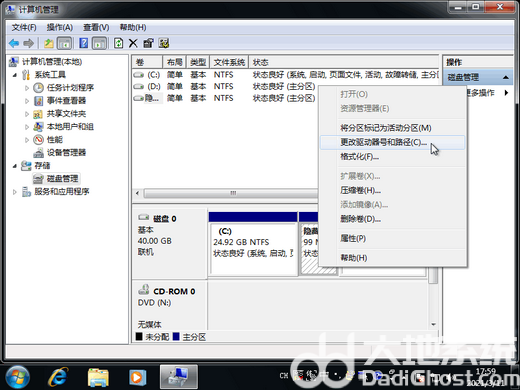This screenshot has height=390, width=520.
Task: Select 事件查看器 in the tree
Action: point(66,101)
